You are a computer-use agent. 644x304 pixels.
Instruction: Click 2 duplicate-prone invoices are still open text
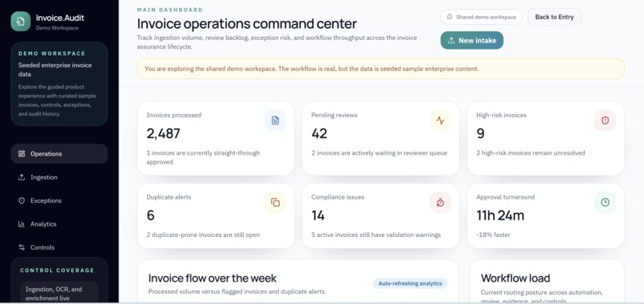pyautogui.click(x=203, y=235)
